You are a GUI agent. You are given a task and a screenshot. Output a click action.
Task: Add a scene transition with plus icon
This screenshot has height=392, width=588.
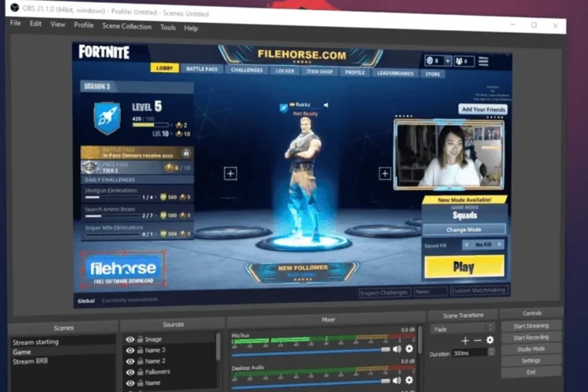tap(465, 341)
